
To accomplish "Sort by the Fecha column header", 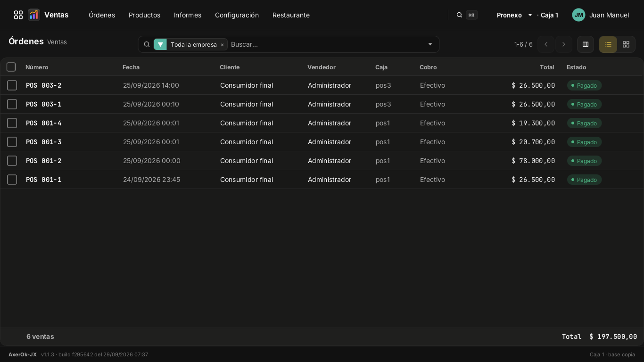I will pyautogui.click(x=131, y=67).
